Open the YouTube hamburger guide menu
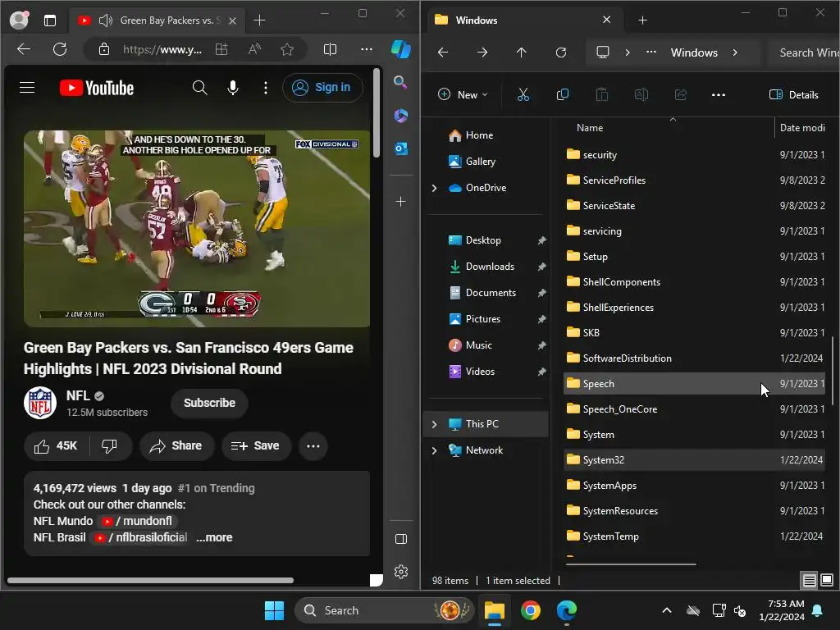This screenshot has width=840, height=630. 27,87
